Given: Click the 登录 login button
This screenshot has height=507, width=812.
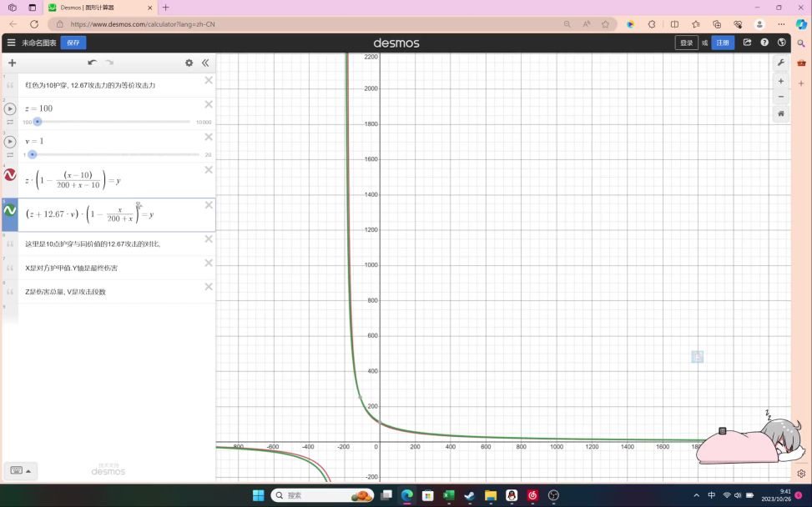Looking at the screenshot, I should [x=686, y=43].
